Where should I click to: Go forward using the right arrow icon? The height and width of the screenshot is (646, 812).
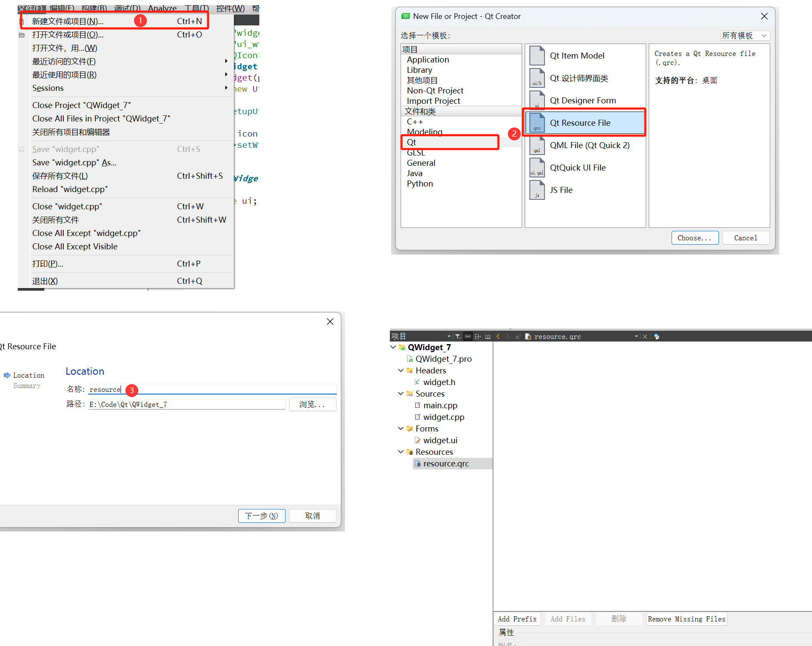tap(508, 336)
